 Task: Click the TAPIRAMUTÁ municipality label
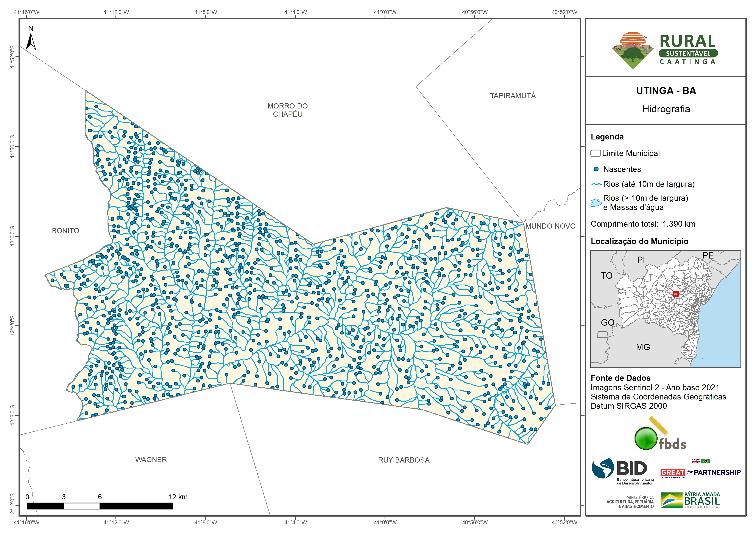click(x=513, y=96)
